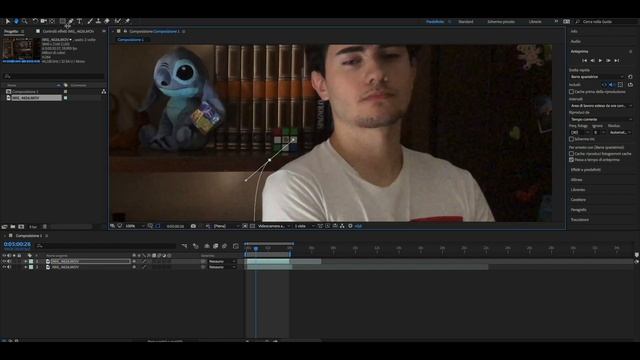The height and width of the screenshot is (360, 640).
Task: Open Risoluz. Automat. dropdown
Action: (620, 133)
